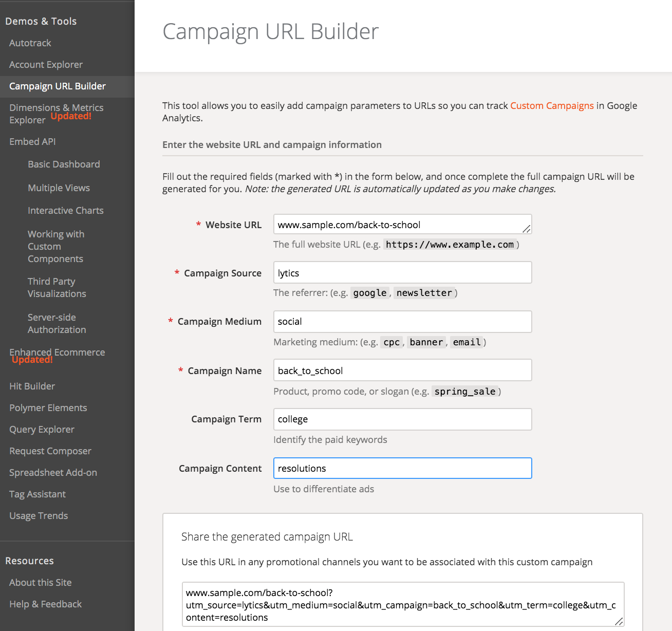Click the Campaign Medium field
The width and height of the screenshot is (672, 631).
(x=403, y=322)
